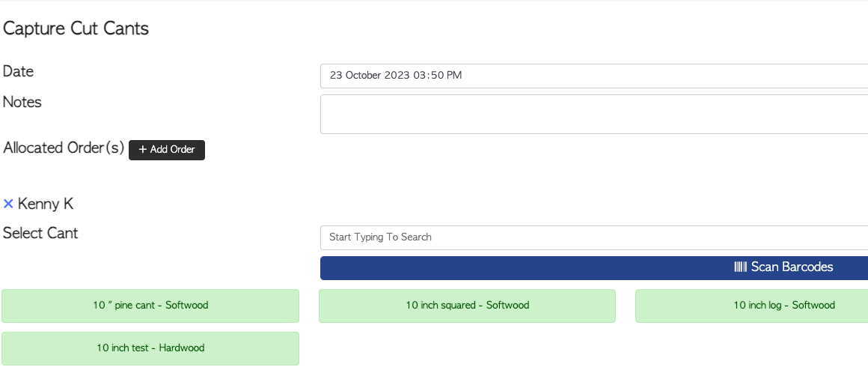Focus the Notes text area
This screenshot has width=868, height=382.
(x=594, y=114)
